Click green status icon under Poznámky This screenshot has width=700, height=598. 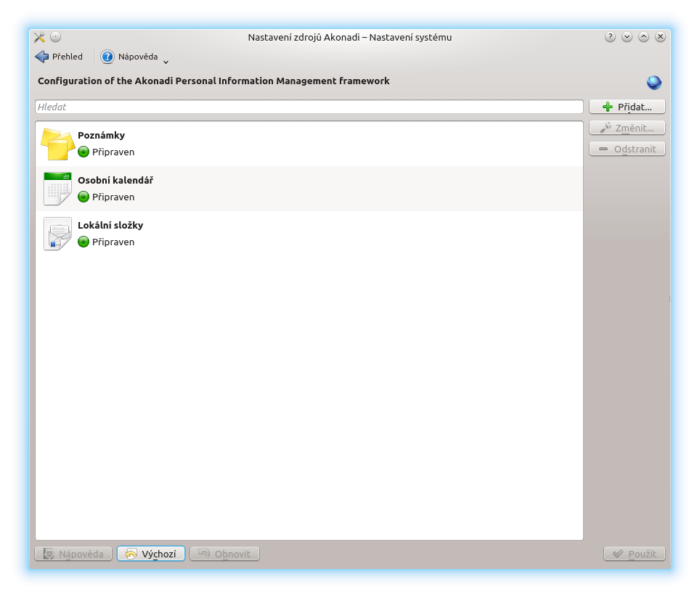click(x=84, y=152)
